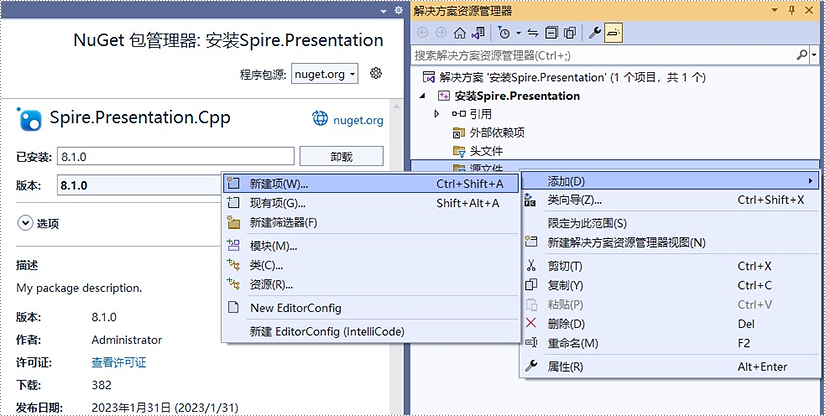Choose 限定为此范围(S) menu entry
This screenshot has width=825, height=416.
point(670,224)
